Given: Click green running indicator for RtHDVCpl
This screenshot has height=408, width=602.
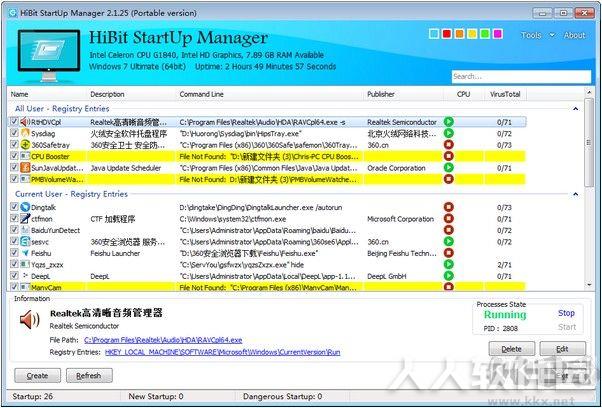Looking at the screenshot, I should click(x=448, y=122).
